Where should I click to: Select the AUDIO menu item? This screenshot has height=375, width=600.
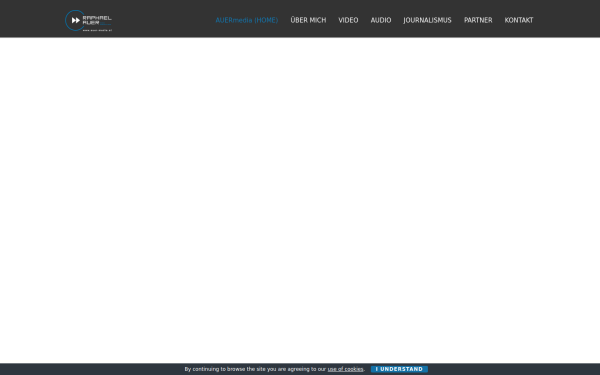coord(381,20)
